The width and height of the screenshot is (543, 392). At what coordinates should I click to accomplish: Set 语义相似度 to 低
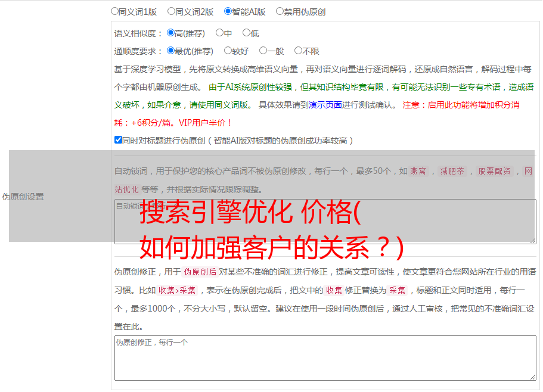(246, 33)
